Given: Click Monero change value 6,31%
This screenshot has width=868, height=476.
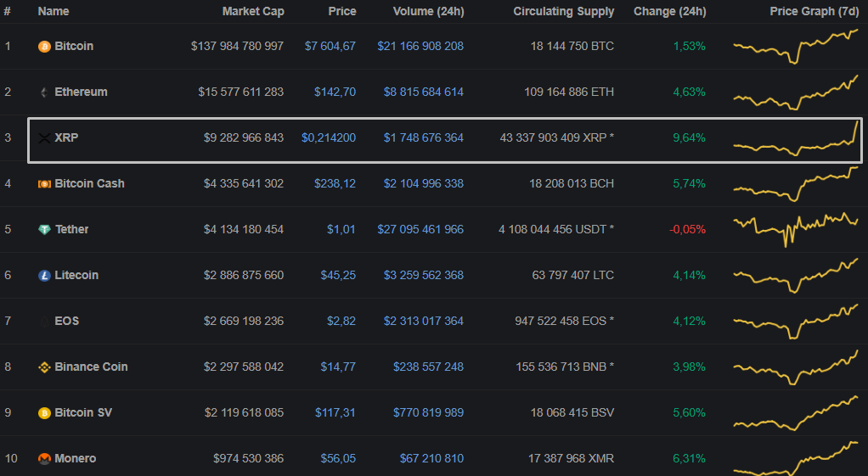Looking at the screenshot, I should click(689, 459).
